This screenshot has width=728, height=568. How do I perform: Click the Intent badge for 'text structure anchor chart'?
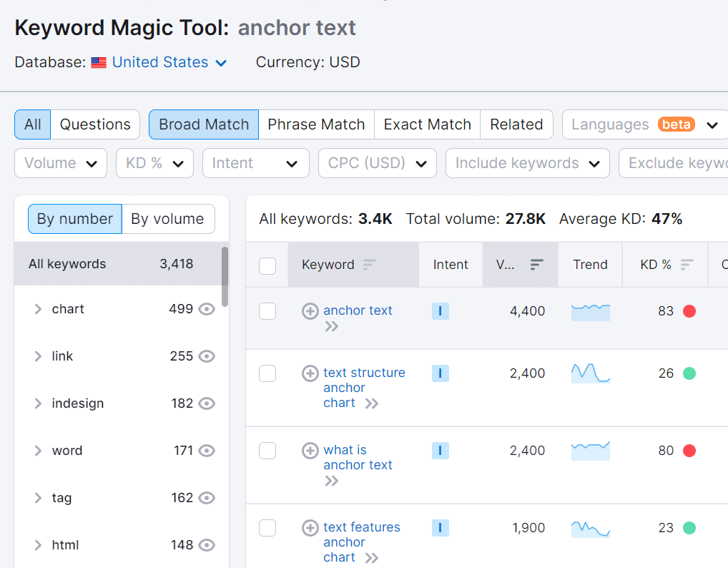point(440,373)
